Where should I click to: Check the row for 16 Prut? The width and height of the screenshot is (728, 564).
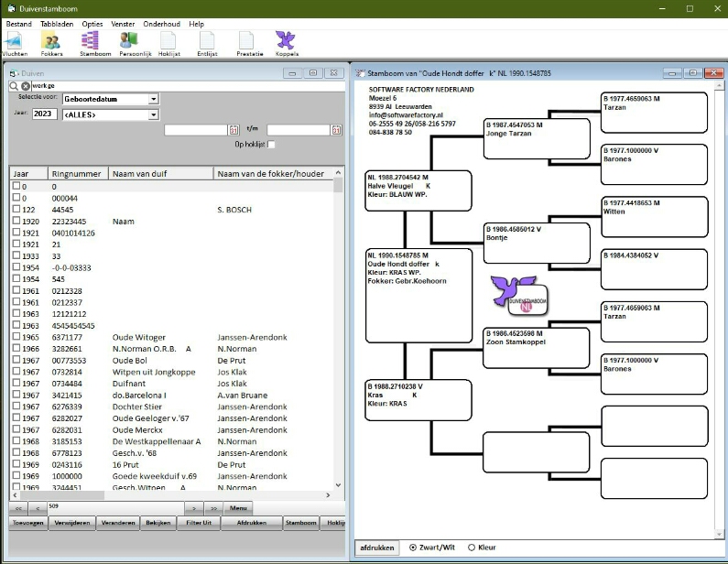pyautogui.click(x=16, y=463)
